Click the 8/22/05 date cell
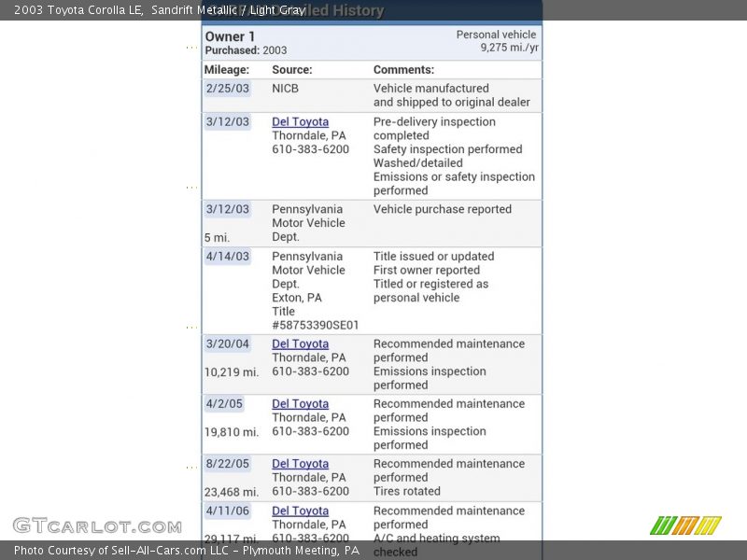747x560 pixels. point(227,464)
